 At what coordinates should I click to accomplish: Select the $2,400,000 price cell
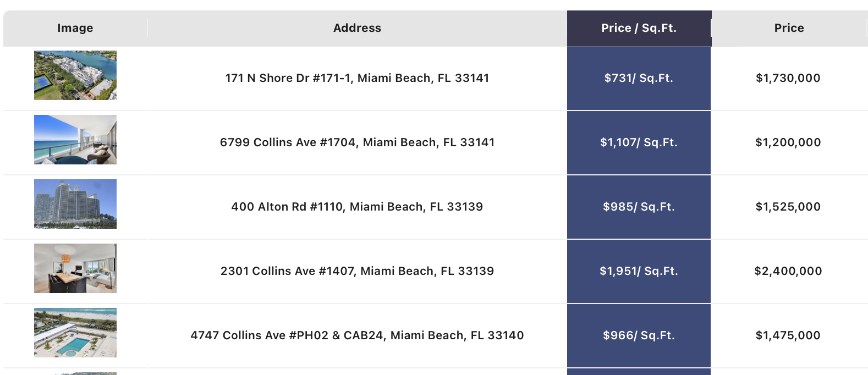[788, 271]
